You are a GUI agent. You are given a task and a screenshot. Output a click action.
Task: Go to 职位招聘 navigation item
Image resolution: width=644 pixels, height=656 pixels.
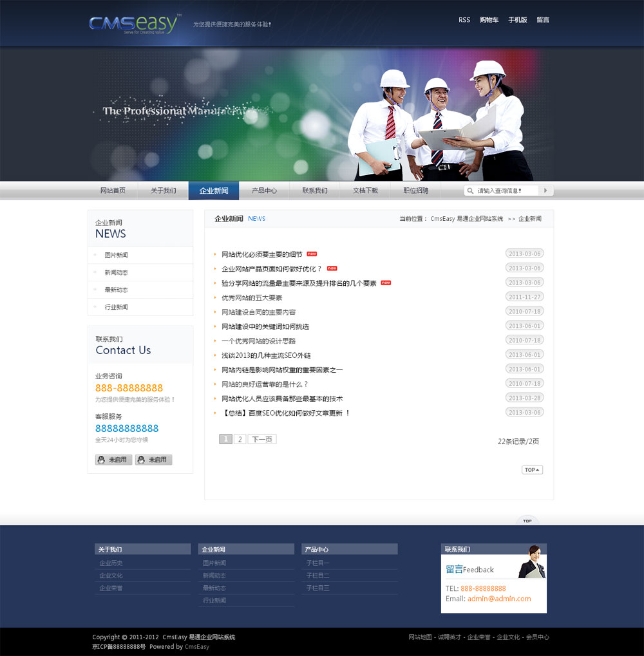coord(415,191)
